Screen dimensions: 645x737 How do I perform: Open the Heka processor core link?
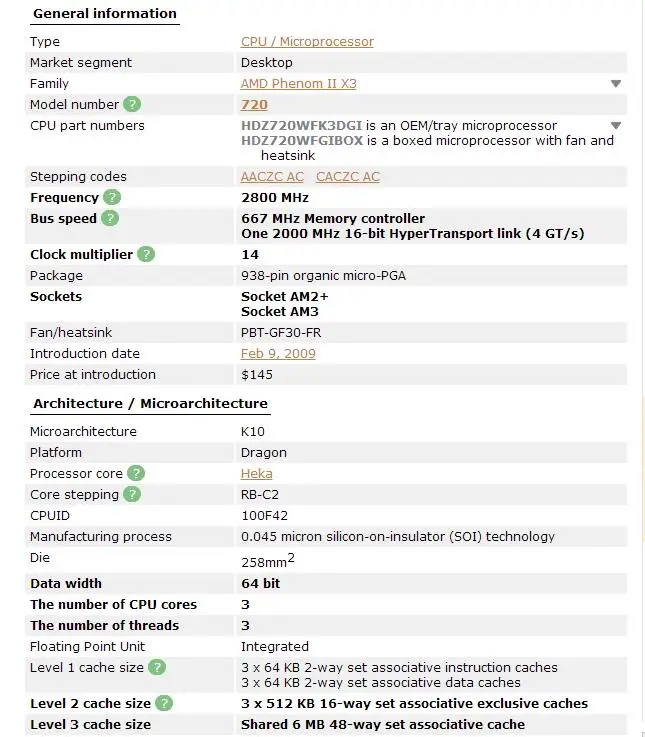tap(256, 474)
